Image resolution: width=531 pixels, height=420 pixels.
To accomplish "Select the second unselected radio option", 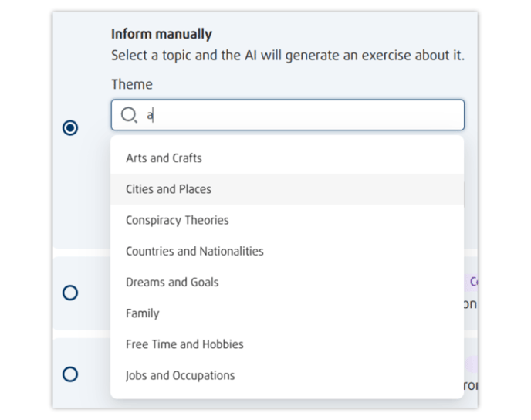I will coord(70,293).
